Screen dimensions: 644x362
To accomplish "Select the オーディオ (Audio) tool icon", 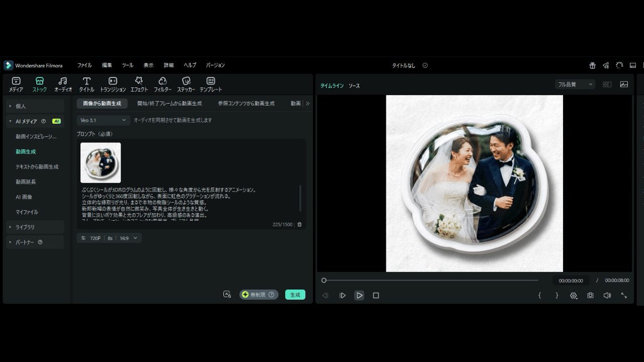I will tap(63, 84).
